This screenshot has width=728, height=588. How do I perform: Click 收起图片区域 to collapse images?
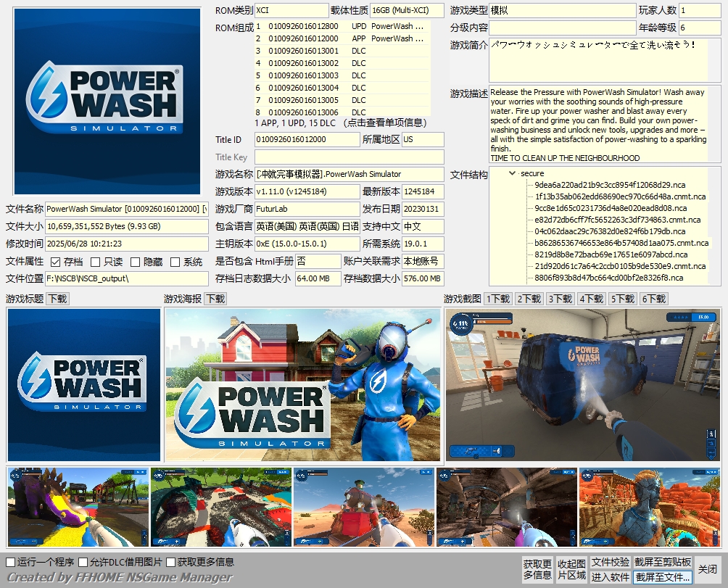pos(571,569)
